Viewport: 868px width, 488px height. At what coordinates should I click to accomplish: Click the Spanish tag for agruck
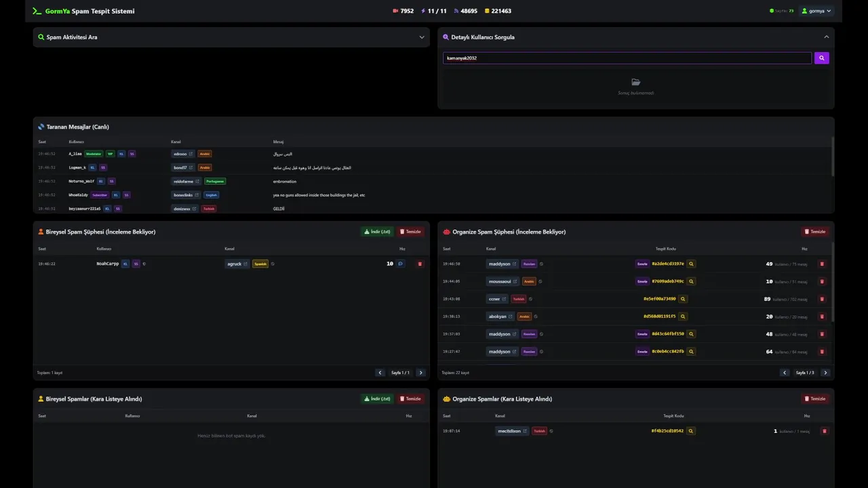click(x=260, y=264)
